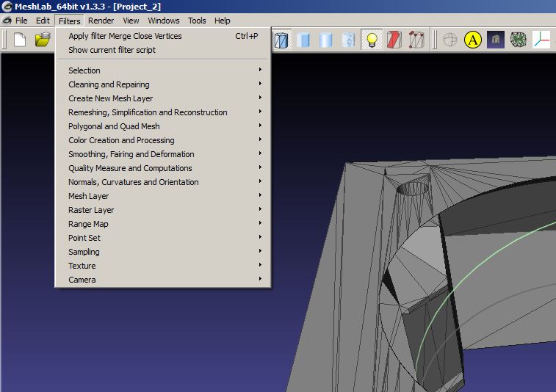Toggle the hidden-lines wireframe cylinder render mode
556x392 pixels.
coord(281,40)
